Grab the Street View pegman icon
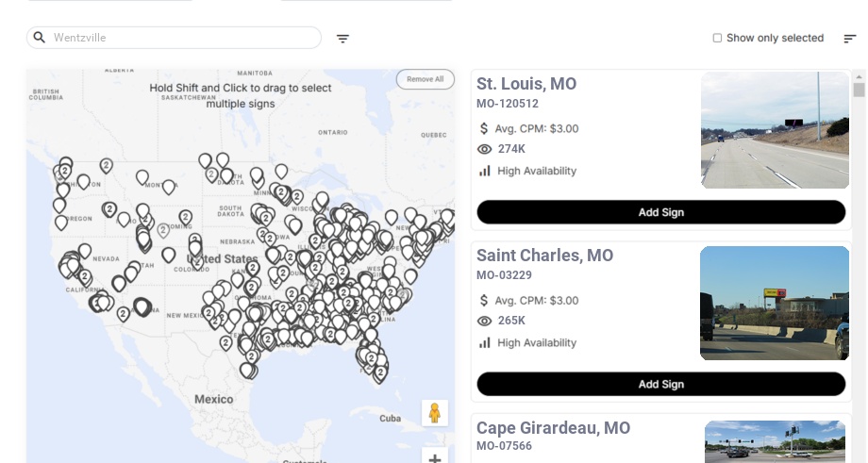 435,413
